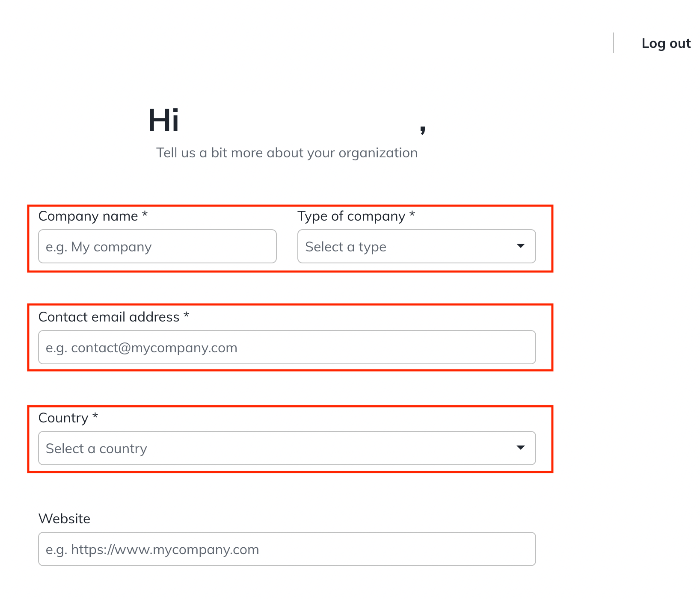Click the required asterisk beside Contact email address
The image size is (700, 599).
pos(186,315)
